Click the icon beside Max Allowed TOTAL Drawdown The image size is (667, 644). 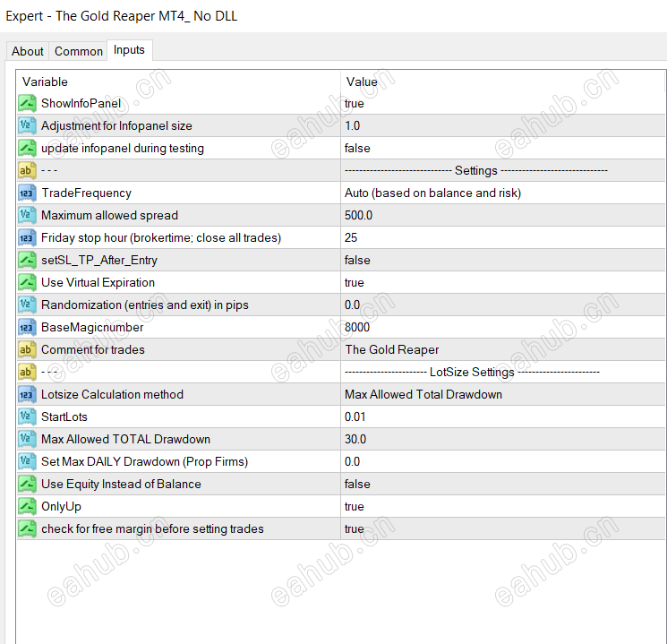pos(27,439)
